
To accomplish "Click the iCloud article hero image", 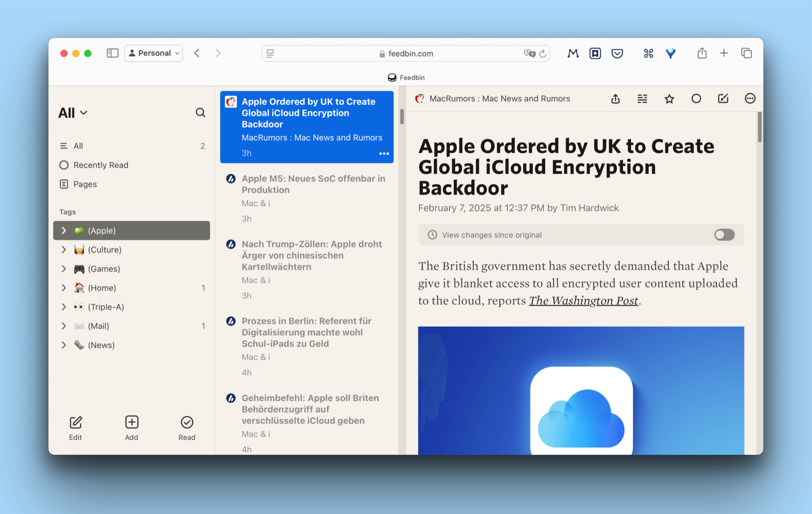I will [x=581, y=390].
